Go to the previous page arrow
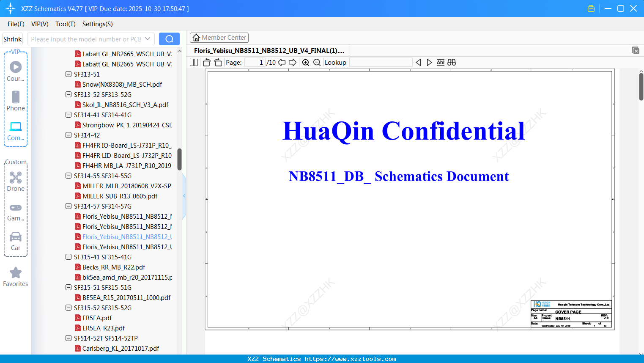644x363 pixels. [282, 62]
